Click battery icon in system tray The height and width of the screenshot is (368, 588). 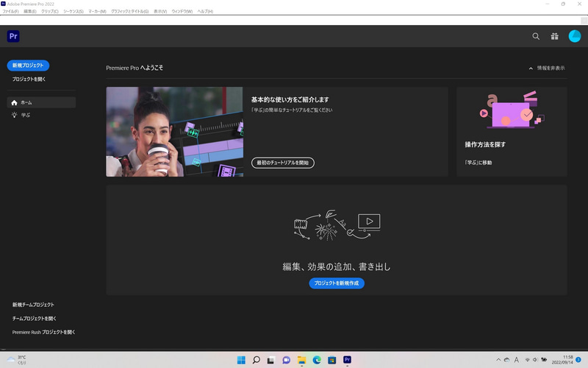(x=544, y=360)
